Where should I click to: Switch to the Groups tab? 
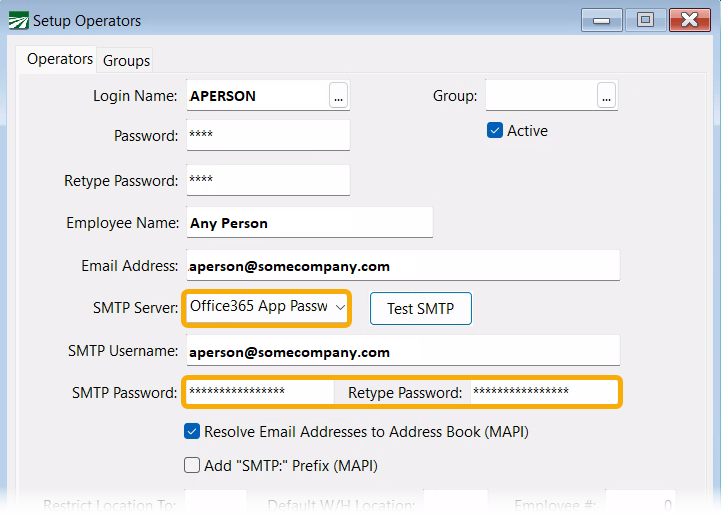point(127,61)
